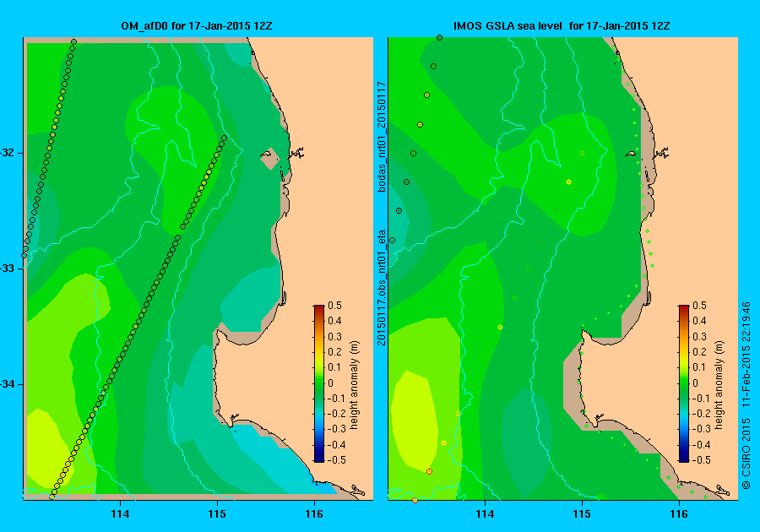Image resolution: width=760 pixels, height=532 pixels.
Task: Click the '0.3' colorbar value on the left map
Action: pos(335,336)
